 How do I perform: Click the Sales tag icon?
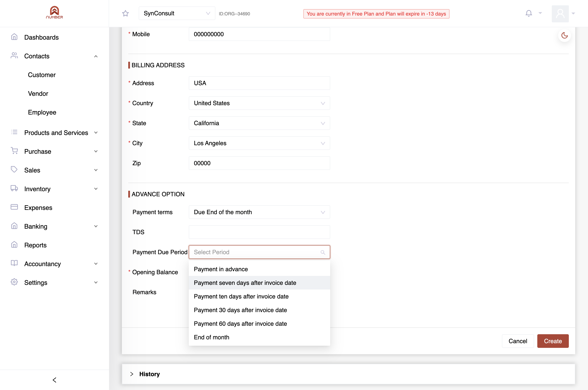tap(14, 170)
